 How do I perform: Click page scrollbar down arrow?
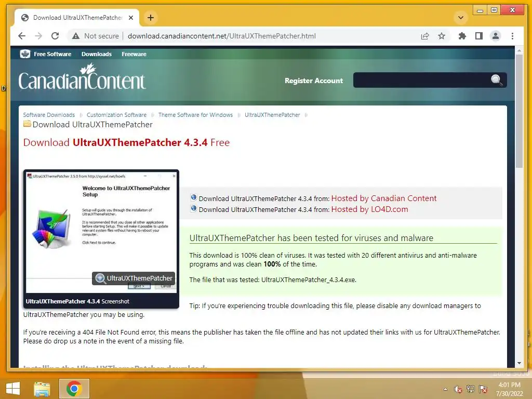pyautogui.click(x=519, y=363)
